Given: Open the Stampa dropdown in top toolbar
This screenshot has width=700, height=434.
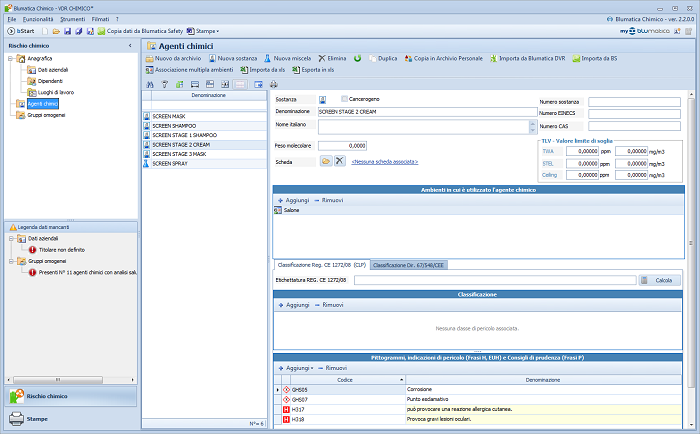Looking at the screenshot, I should point(208,31).
